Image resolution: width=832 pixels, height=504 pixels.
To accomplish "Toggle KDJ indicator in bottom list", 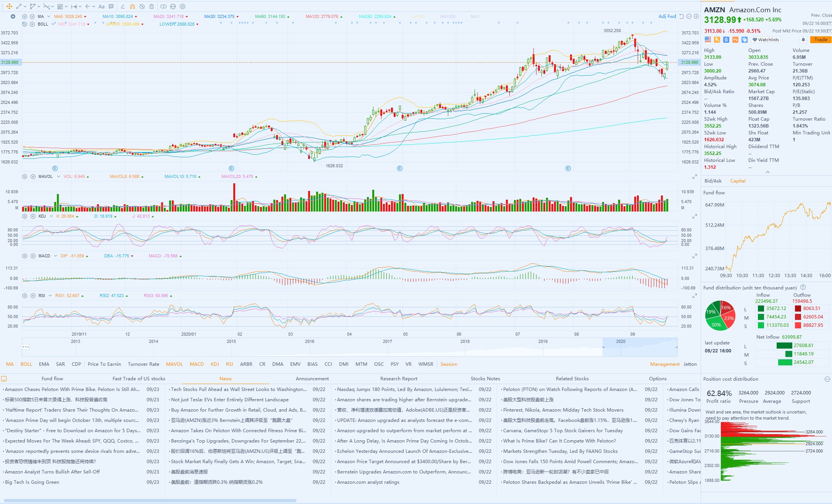I will pyautogui.click(x=215, y=364).
